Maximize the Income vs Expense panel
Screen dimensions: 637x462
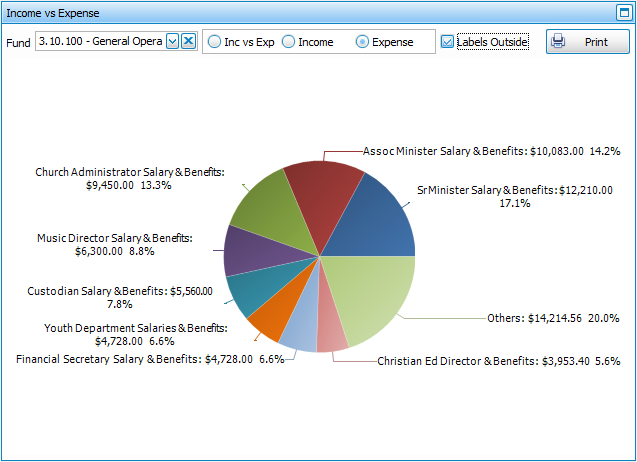[x=622, y=13]
